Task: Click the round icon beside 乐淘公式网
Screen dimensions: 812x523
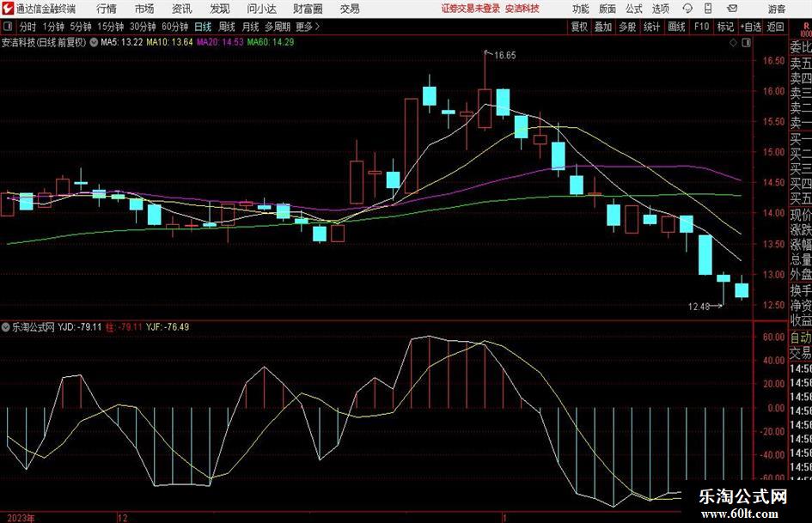Action: [6, 327]
